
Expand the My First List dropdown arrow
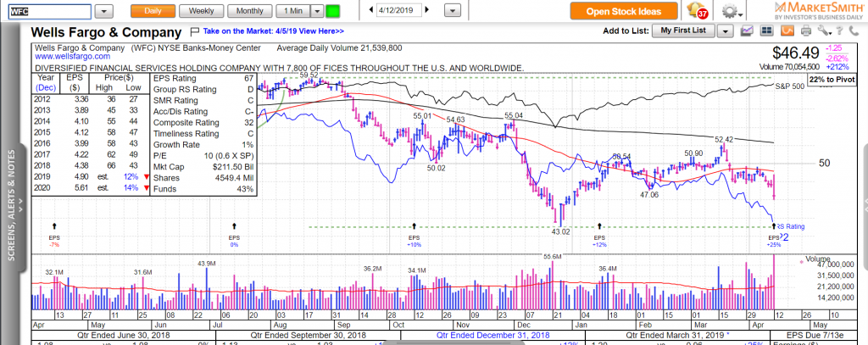(x=725, y=31)
